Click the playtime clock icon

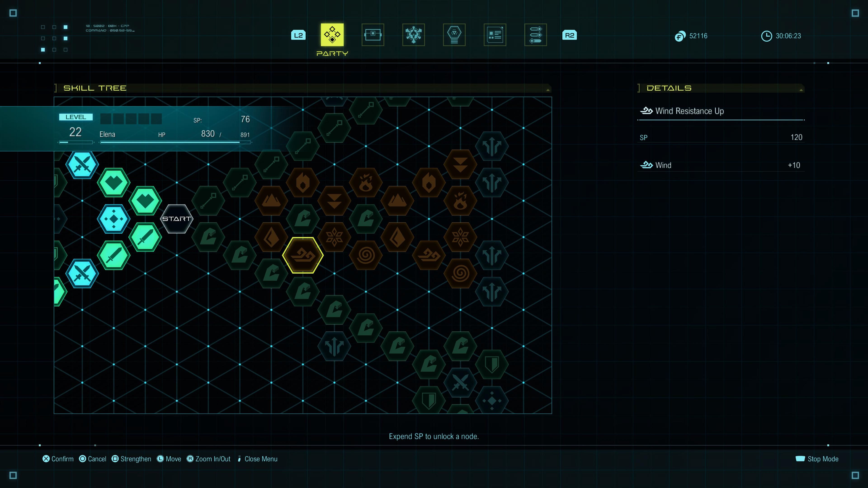pyautogui.click(x=766, y=36)
